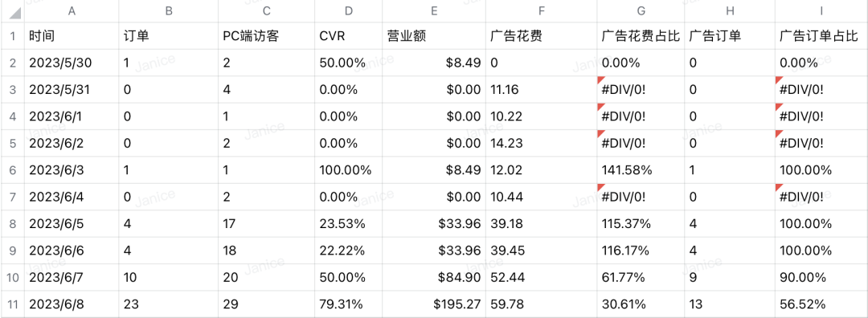
Task: Click the 时间 header cell
Action: coord(72,36)
